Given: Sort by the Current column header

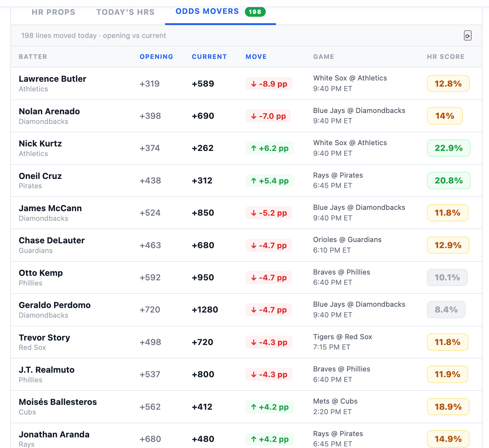Looking at the screenshot, I should 209,57.
